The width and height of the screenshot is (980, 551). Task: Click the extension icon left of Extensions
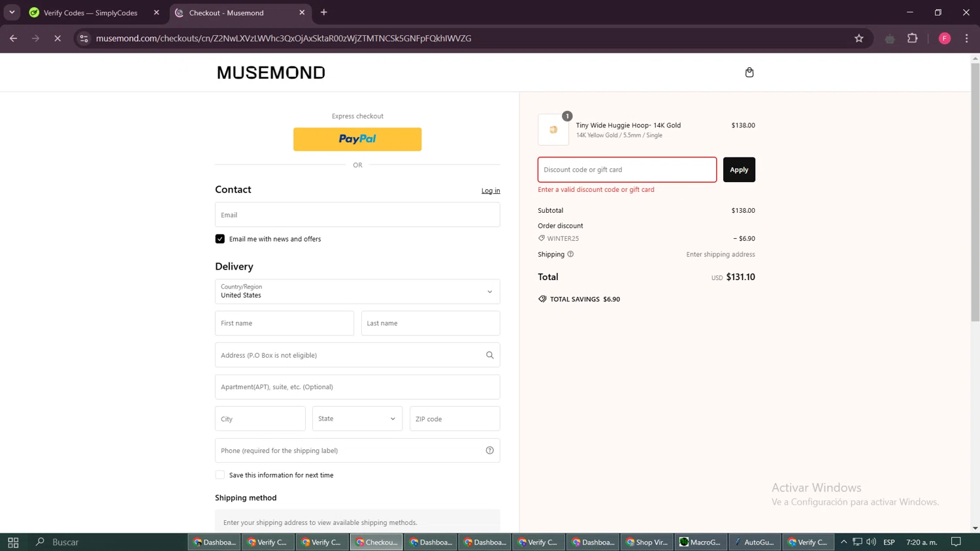tap(890, 39)
